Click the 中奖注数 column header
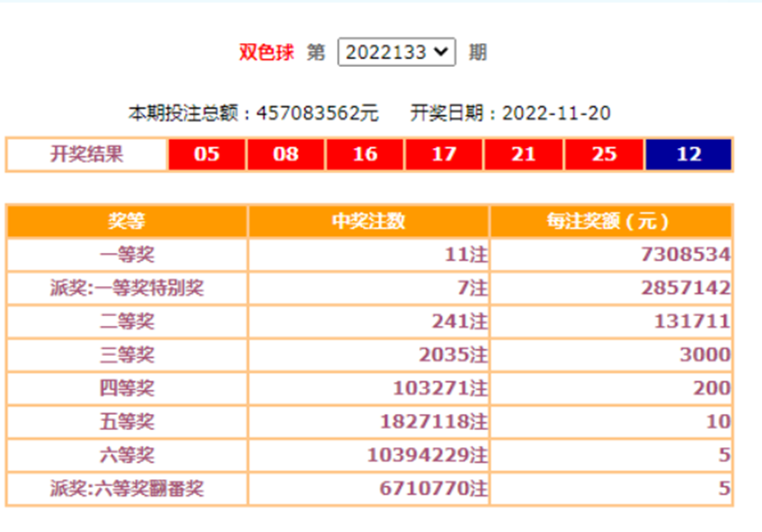 [368, 222]
